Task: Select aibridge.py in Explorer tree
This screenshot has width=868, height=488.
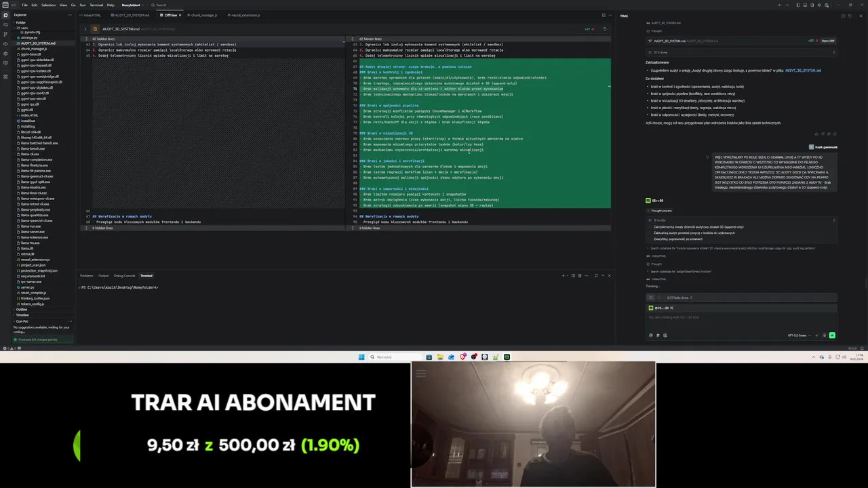Action: [30, 38]
